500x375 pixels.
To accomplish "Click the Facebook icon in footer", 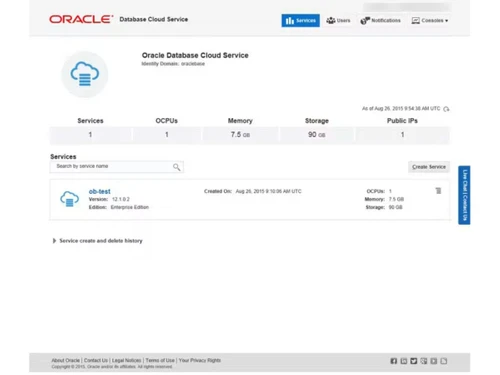I will coord(394,361).
